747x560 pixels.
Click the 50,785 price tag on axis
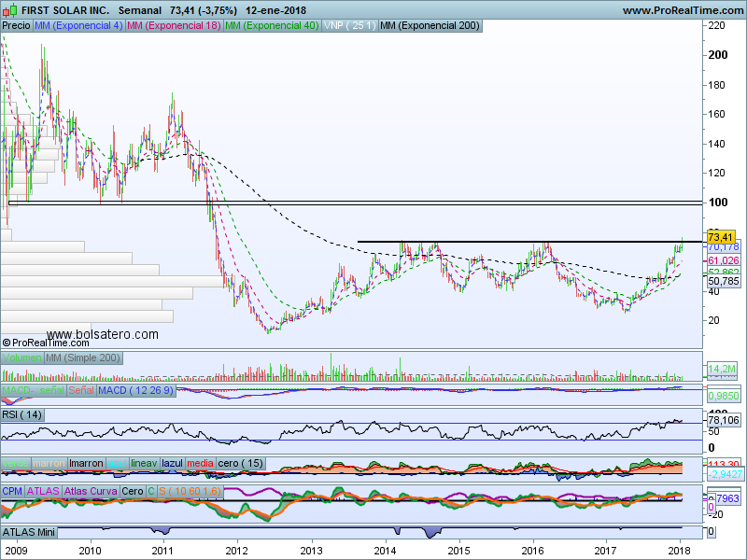click(x=723, y=281)
